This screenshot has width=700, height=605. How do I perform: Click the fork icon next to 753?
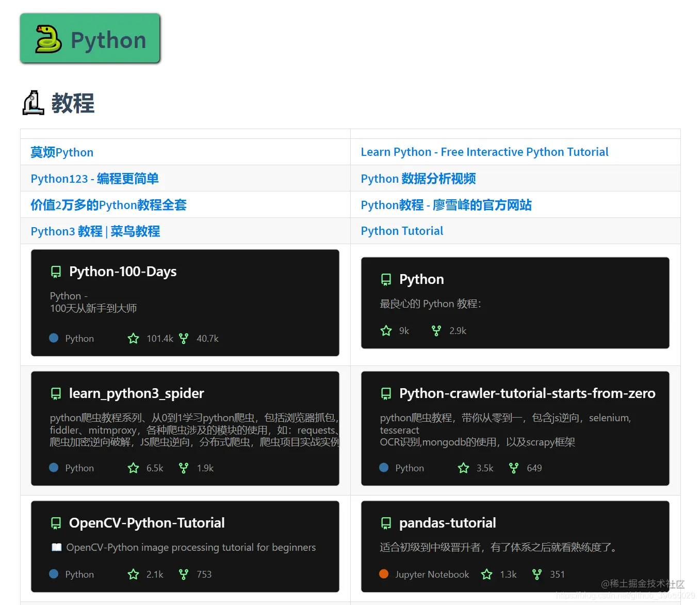[x=183, y=575]
